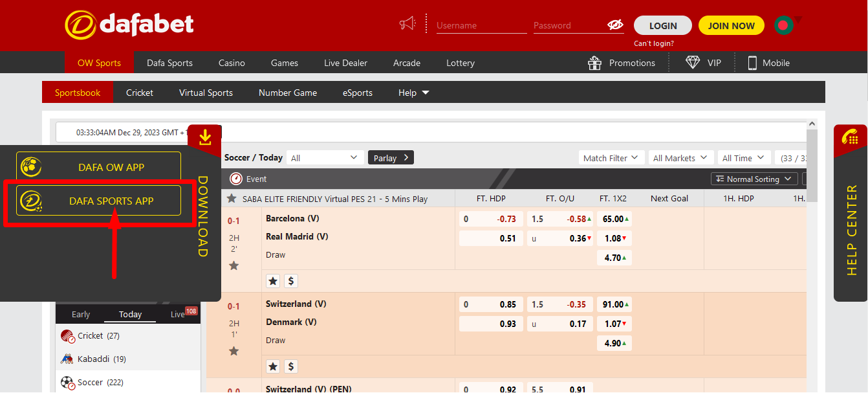The width and height of the screenshot is (868, 393).
Task: Click the DAFA OW APP button
Action: (99, 167)
